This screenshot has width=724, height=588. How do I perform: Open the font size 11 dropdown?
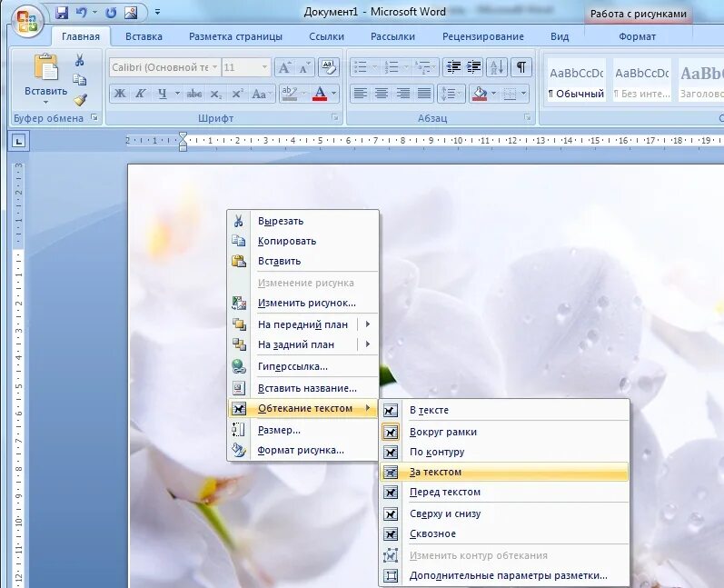click(264, 67)
